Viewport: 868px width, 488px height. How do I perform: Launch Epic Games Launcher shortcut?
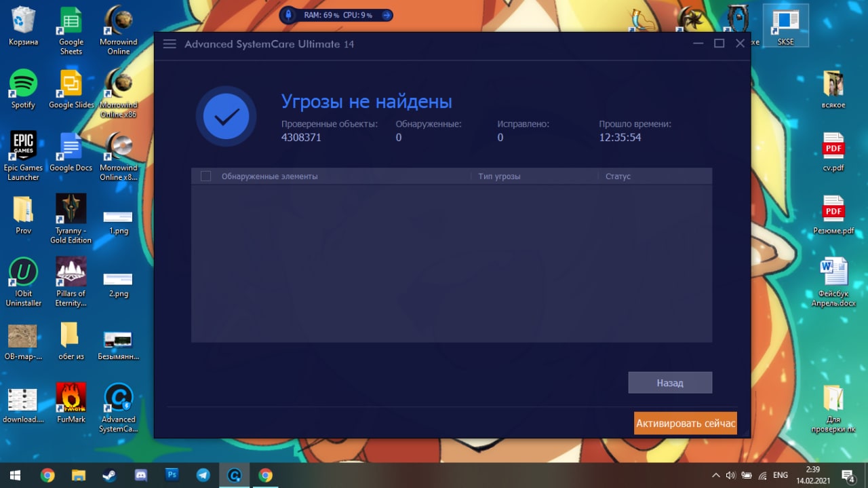(23, 157)
